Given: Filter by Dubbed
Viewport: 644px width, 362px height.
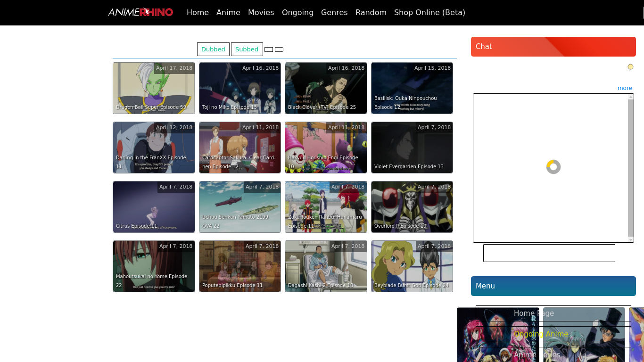Looking at the screenshot, I should click(x=213, y=49).
